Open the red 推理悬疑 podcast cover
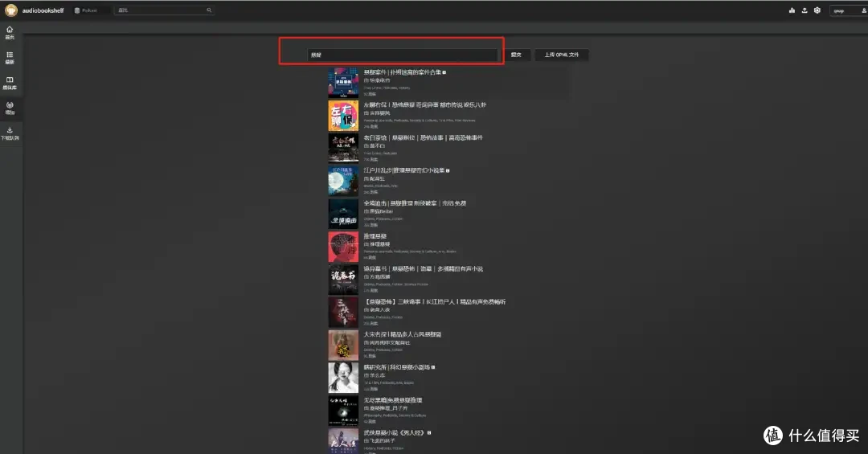This screenshot has width=868, height=454. (x=343, y=247)
